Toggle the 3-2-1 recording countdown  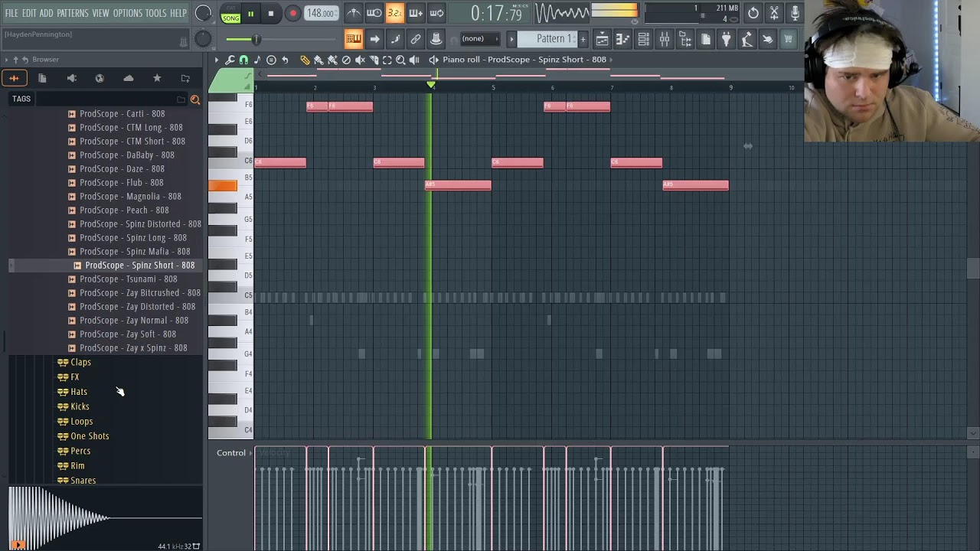pos(394,13)
